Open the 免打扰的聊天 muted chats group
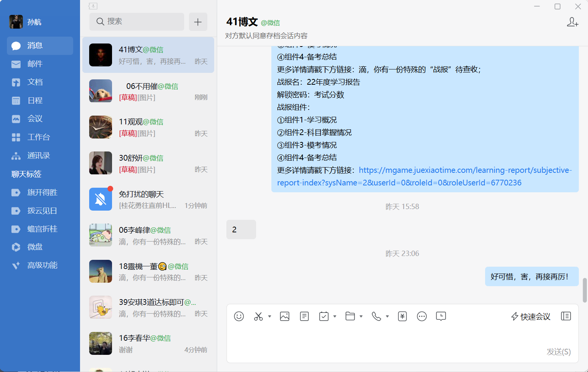The image size is (588, 372). (148, 199)
